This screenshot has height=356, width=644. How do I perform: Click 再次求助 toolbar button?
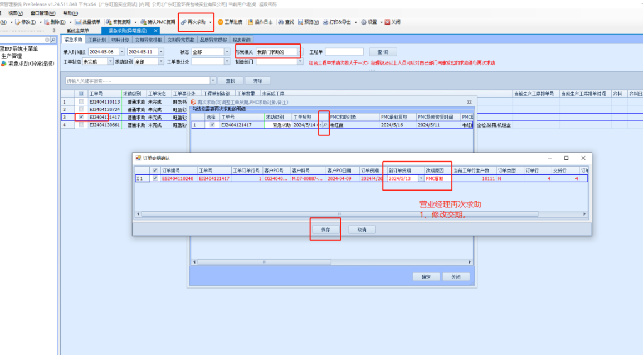click(193, 22)
